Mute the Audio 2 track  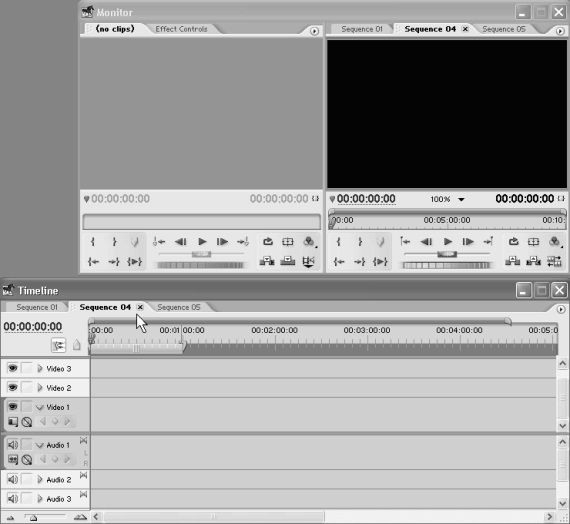13,479
